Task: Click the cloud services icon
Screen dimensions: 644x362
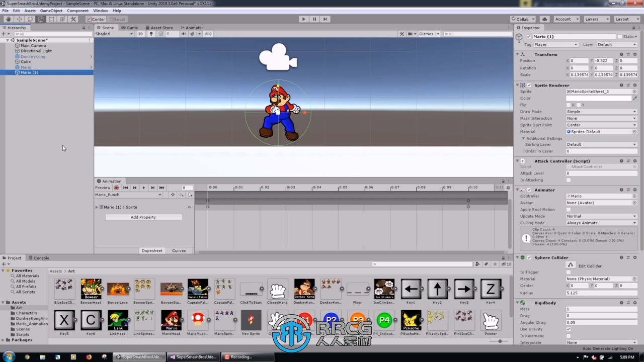Action: click(x=545, y=19)
